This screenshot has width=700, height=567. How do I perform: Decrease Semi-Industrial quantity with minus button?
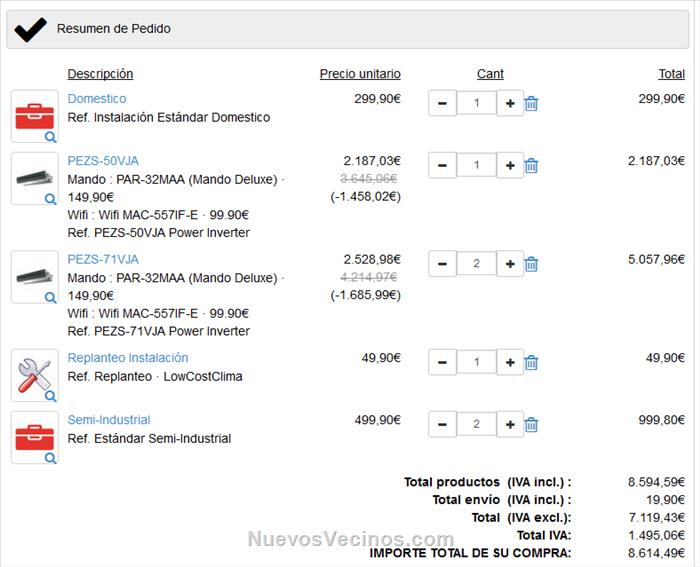click(442, 424)
